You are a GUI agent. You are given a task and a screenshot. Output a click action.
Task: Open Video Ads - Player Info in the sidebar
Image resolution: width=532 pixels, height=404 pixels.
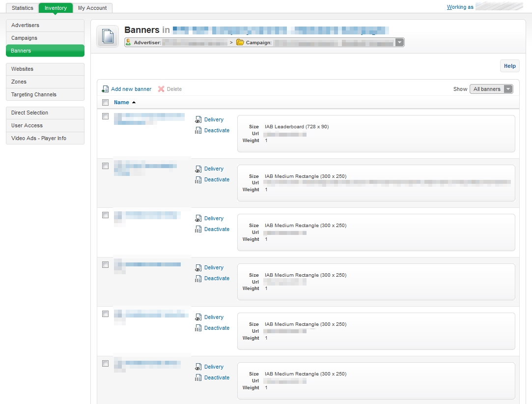coord(39,138)
